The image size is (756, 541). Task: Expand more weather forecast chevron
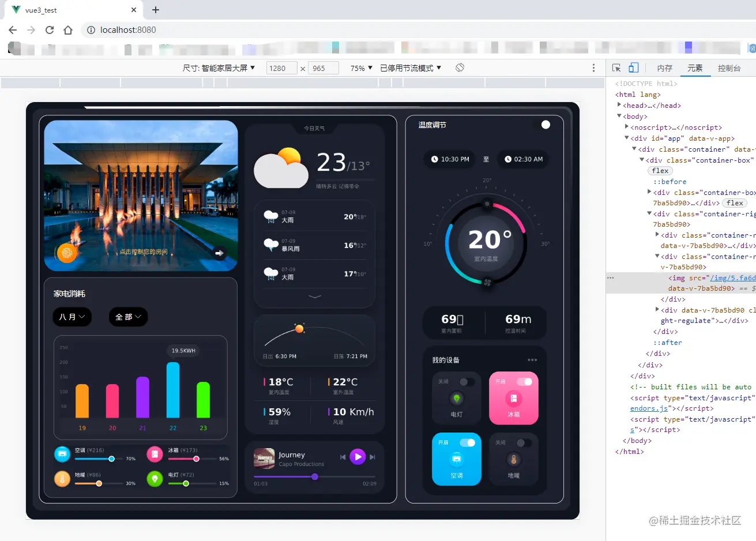(x=315, y=296)
